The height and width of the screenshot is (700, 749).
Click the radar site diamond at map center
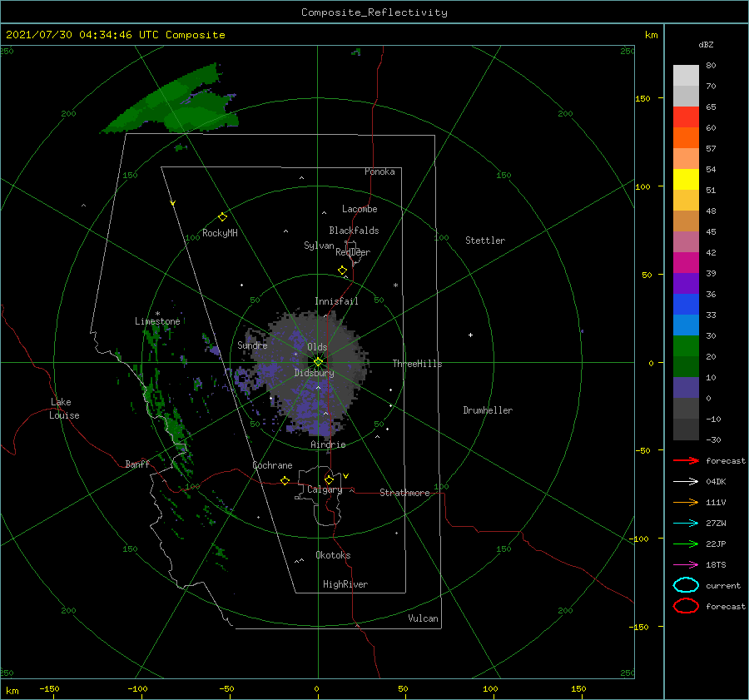(318, 362)
